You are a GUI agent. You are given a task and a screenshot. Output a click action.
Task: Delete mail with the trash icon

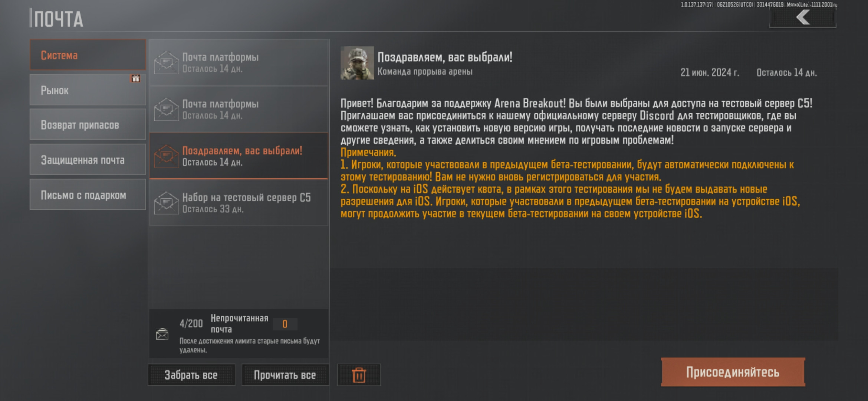coord(359,375)
